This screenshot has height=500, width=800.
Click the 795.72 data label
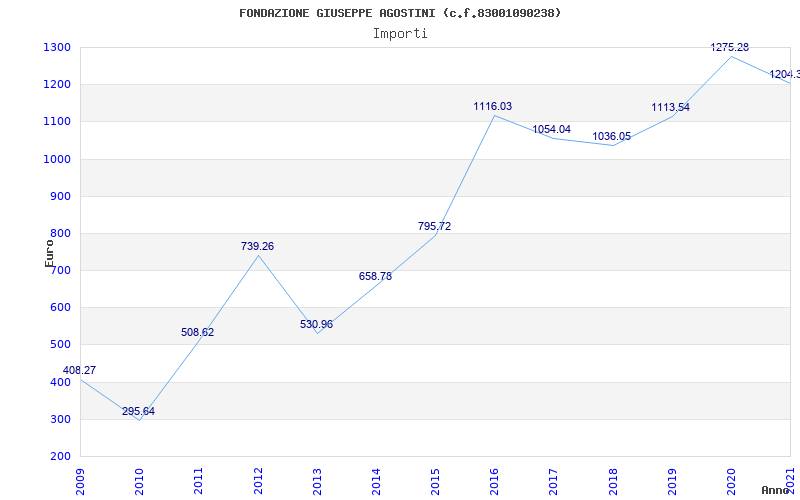click(x=435, y=226)
